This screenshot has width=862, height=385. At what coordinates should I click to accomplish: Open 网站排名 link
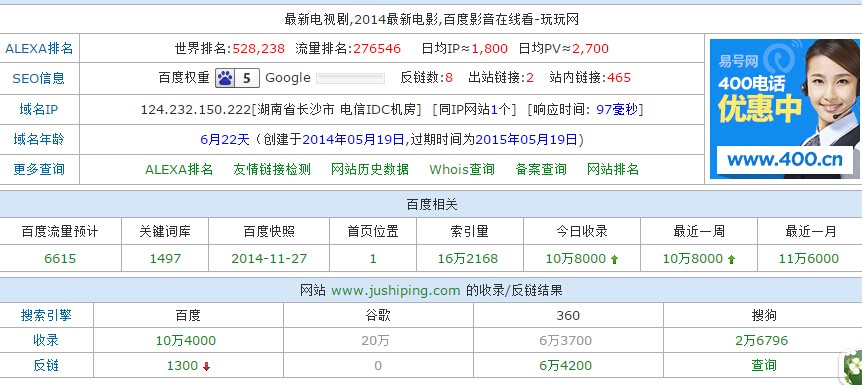click(613, 169)
